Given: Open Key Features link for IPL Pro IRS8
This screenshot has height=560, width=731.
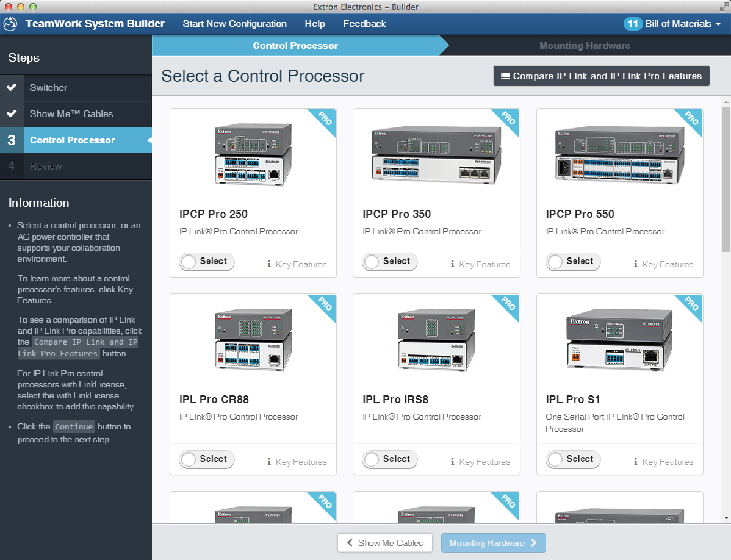Looking at the screenshot, I should (x=480, y=462).
